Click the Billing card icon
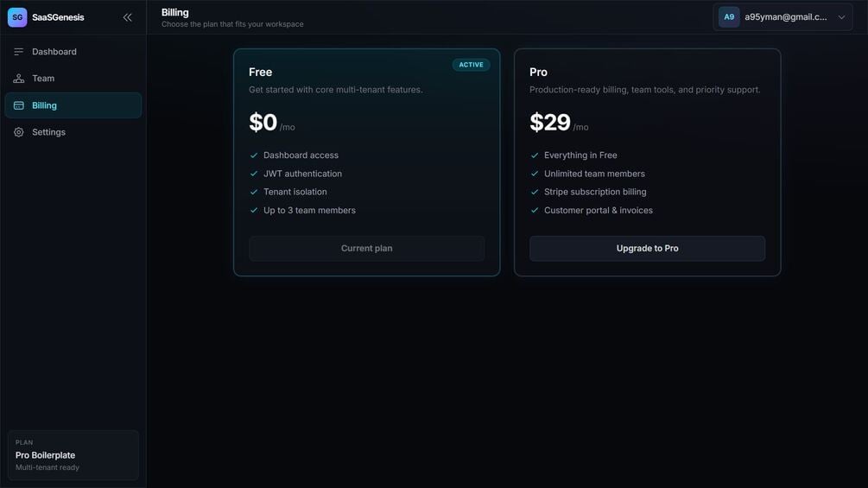Viewport: 868px width, 488px height. click(x=19, y=105)
